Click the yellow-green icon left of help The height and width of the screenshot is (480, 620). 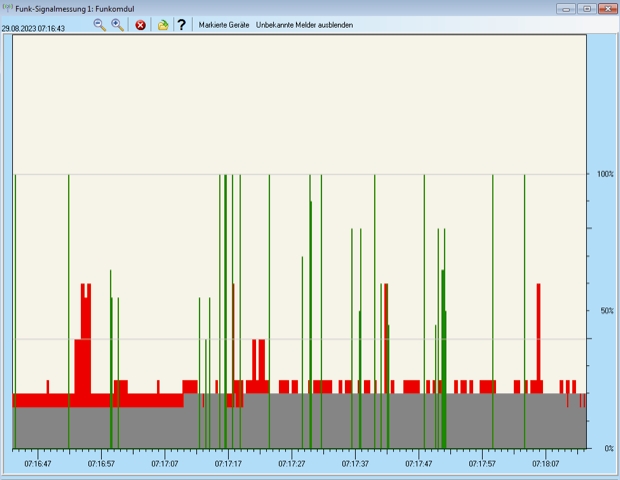tap(163, 24)
